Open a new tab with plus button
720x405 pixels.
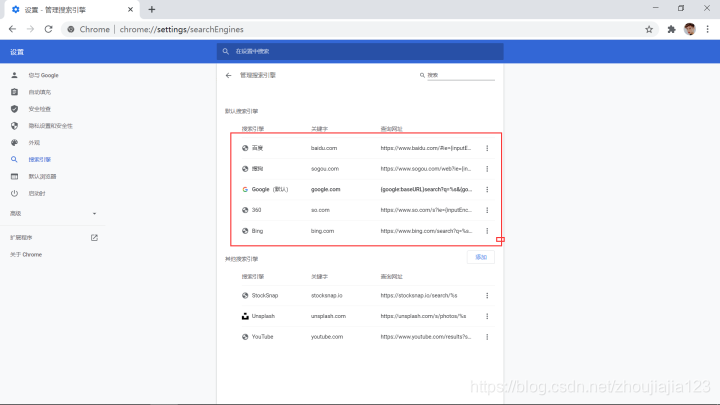tap(152, 9)
